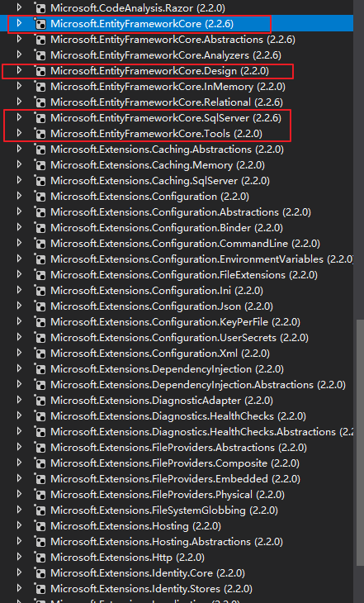Click package icon of Microsoft.Extensions.Configuration.Xml
Screen dimensions: 364x603
40,354
